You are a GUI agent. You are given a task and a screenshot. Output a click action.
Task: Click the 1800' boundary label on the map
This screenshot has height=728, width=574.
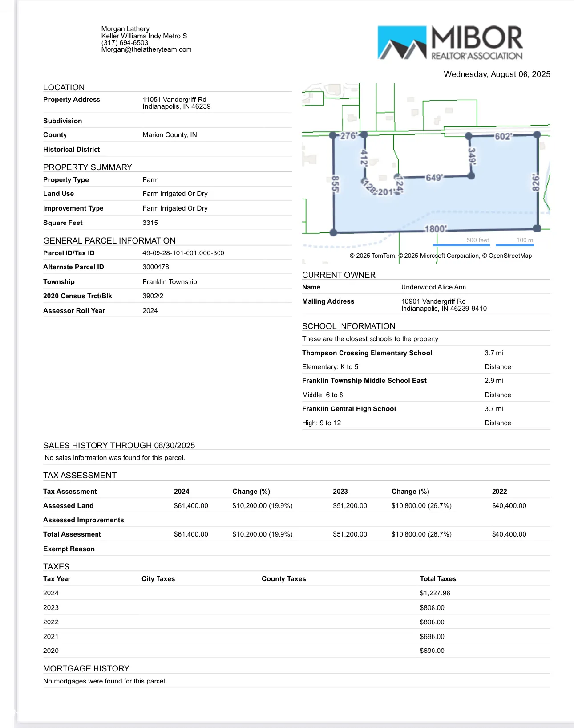pos(435,229)
